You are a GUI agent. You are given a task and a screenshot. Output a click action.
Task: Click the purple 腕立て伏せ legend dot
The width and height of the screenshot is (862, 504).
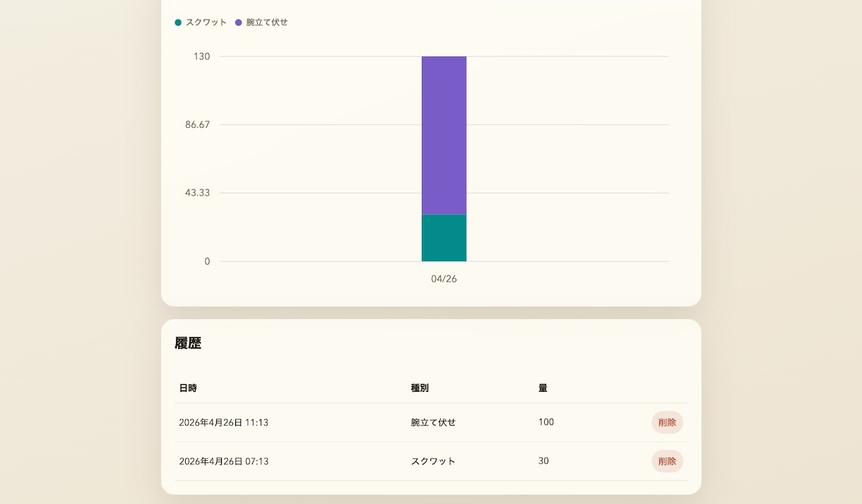point(238,23)
